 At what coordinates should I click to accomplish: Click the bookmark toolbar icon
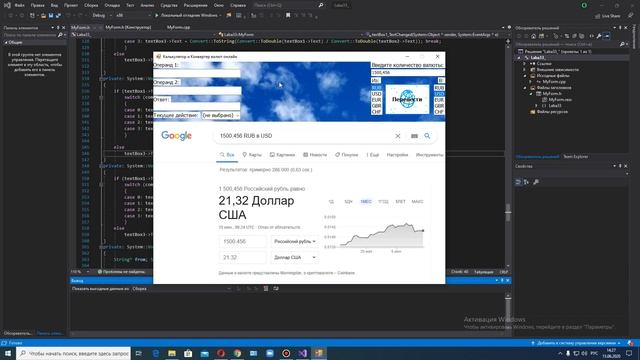(x=288, y=16)
